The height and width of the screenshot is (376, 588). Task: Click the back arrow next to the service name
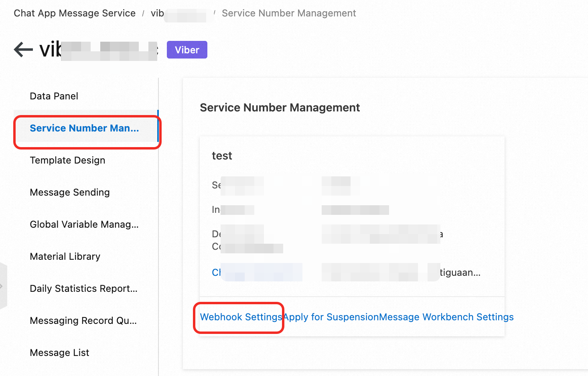[22, 49]
